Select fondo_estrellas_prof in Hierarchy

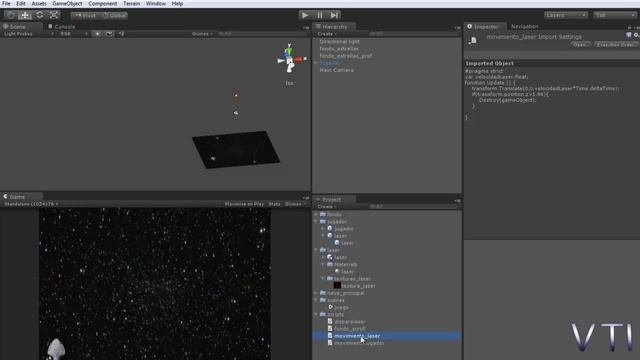(345, 56)
